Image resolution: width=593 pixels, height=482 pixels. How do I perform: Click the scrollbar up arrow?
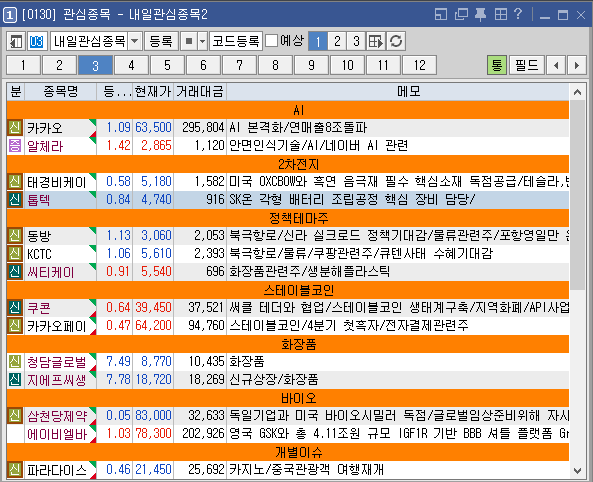(577, 92)
